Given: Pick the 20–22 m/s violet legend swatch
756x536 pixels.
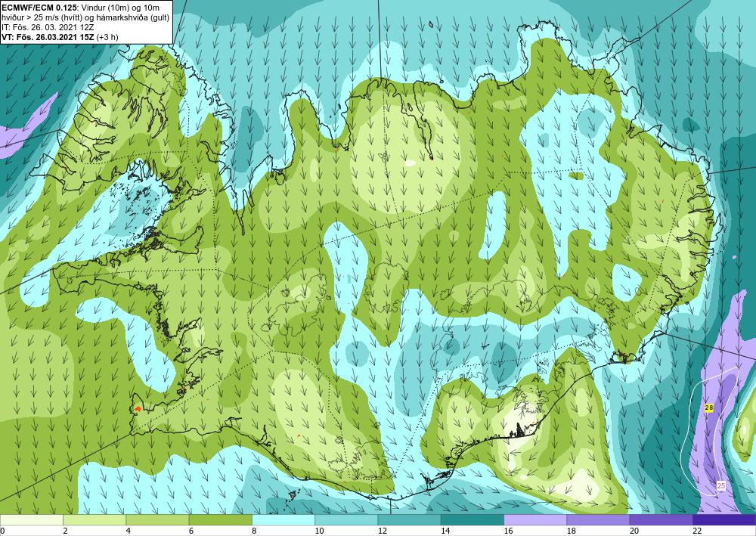Looking at the screenshot, I should click(x=661, y=519).
